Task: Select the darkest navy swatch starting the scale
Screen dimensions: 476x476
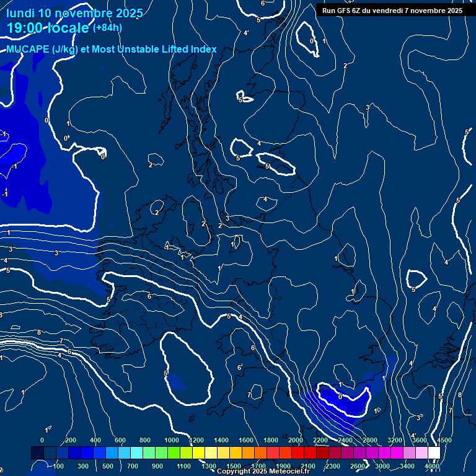Action: tap(38, 452)
